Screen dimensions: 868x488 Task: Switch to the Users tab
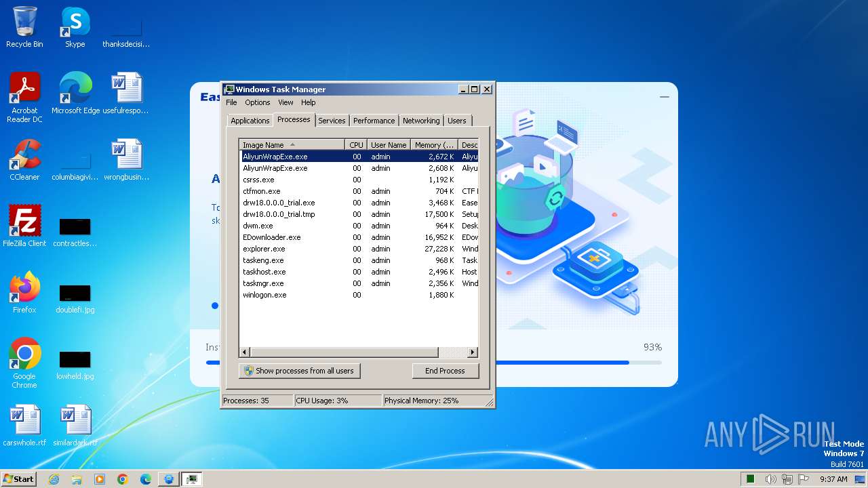(x=457, y=121)
